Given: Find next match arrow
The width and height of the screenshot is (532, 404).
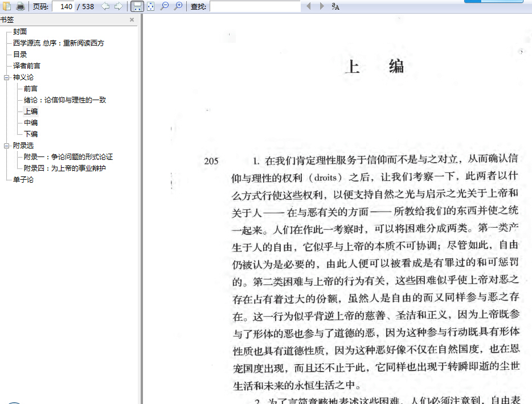Looking at the screenshot, I should [322, 6].
